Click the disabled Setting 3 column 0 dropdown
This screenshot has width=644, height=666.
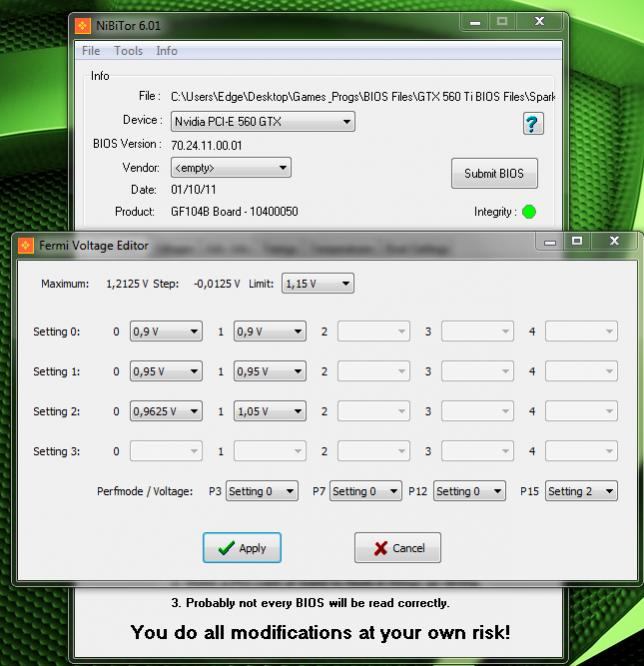(x=166, y=451)
